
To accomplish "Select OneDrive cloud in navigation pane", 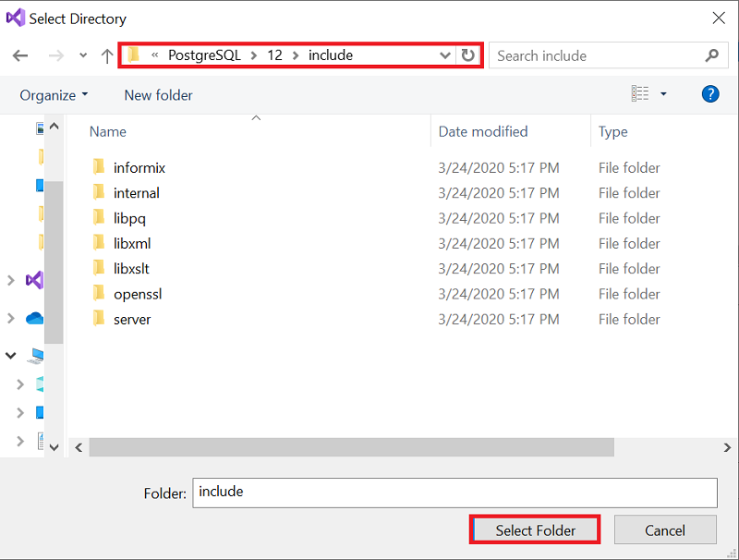I will tap(34, 319).
